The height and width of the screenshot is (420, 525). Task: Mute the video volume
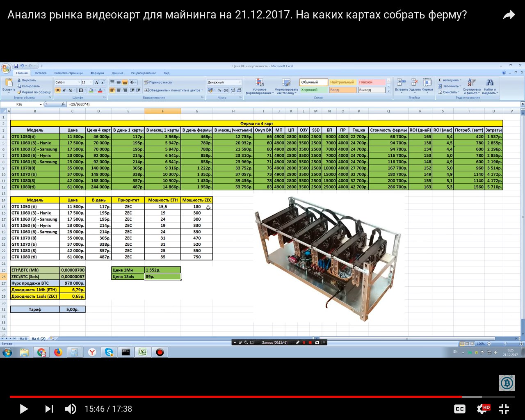[x=71, y=409]
